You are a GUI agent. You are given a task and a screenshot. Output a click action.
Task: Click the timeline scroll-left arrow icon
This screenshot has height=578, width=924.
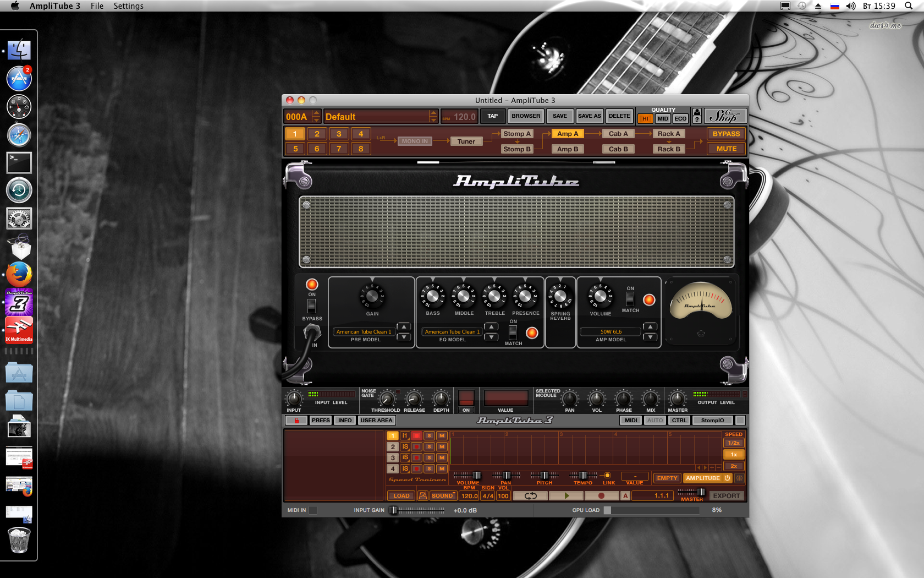point(698,467)
